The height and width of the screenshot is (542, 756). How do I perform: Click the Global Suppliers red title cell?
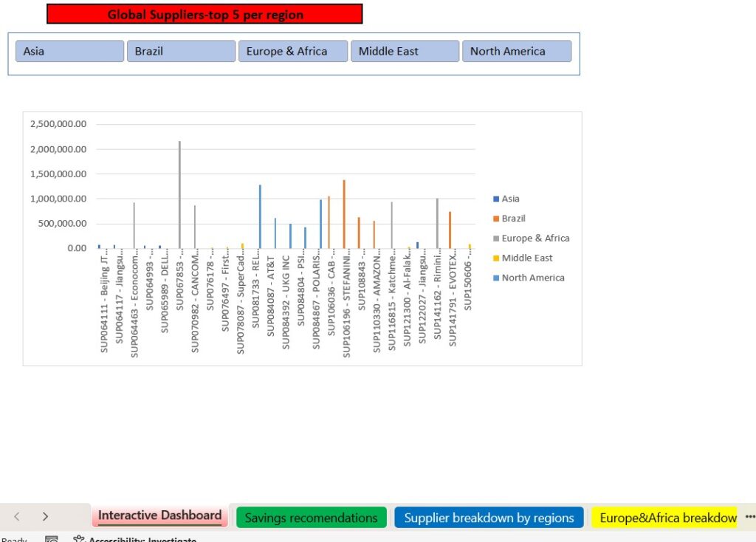(x=205, y=14)
